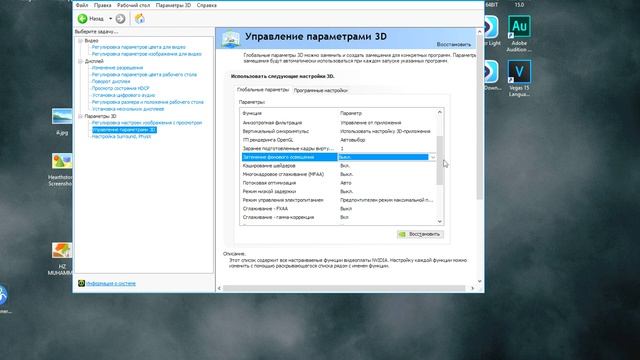Open video color adjustment (цвета для видео) task
The image size is (640, 360).
pyautogui.click(x=138, y=47)
